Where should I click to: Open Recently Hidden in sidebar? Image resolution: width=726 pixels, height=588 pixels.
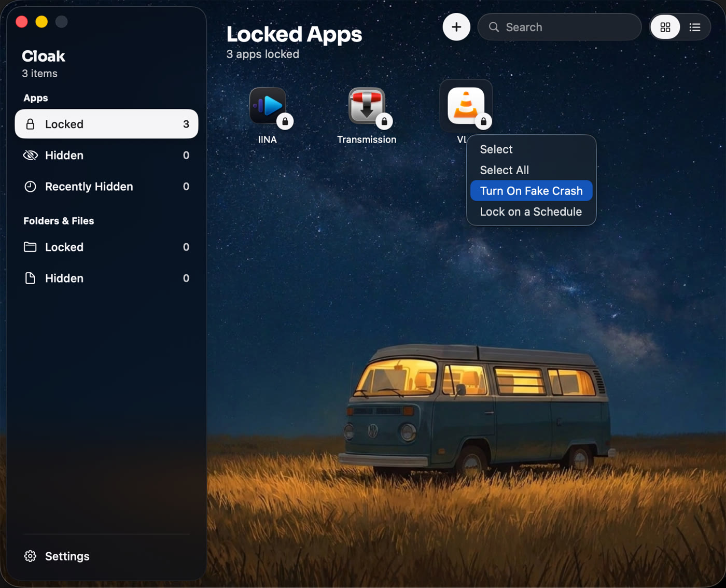pos(106,186)
